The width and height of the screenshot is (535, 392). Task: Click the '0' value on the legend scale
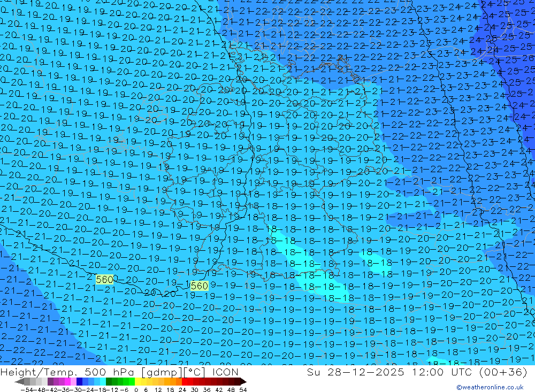pos(136,390)
